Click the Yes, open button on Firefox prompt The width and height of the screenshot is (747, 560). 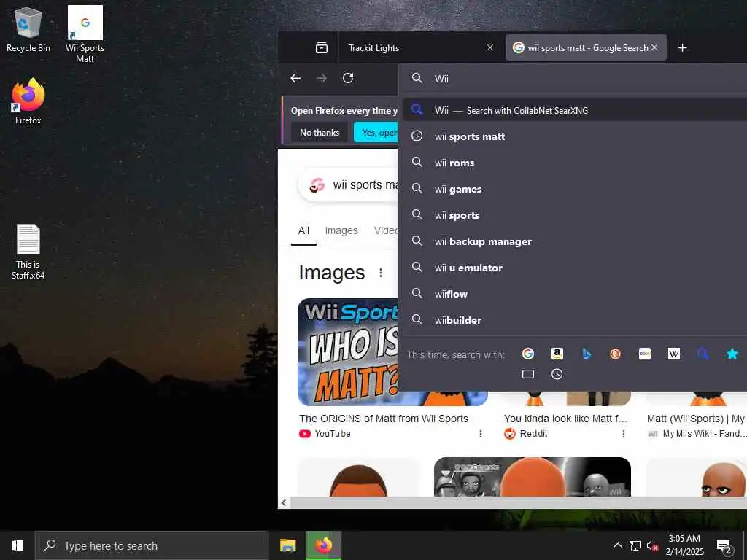tap(376, 133)
